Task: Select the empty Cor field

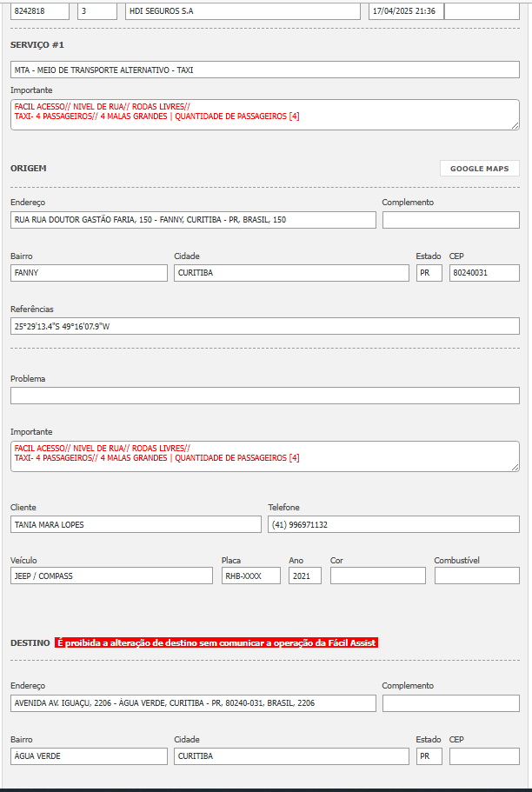Action: pos(377,576)
